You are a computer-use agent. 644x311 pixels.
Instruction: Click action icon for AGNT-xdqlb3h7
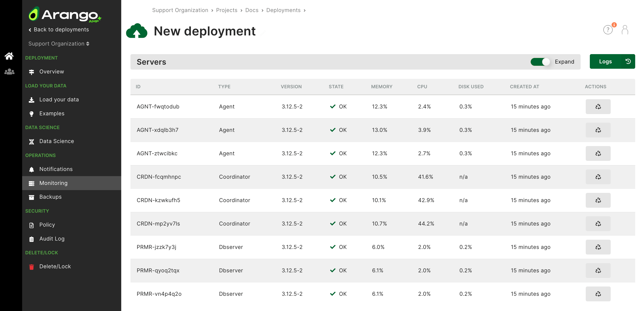598,130
